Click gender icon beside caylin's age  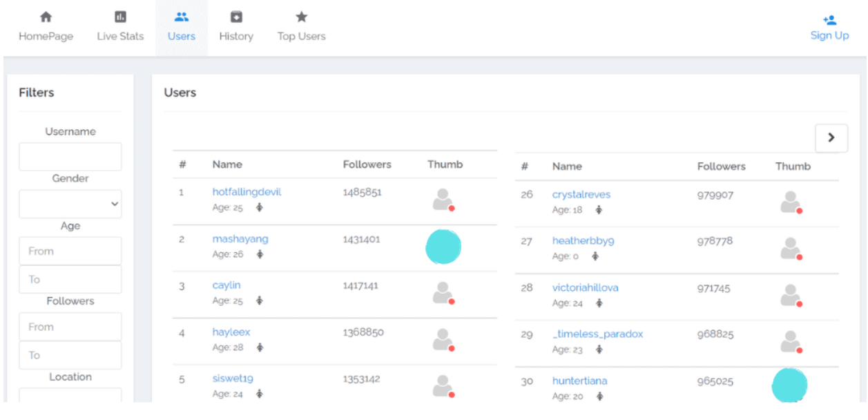[260, 300]
